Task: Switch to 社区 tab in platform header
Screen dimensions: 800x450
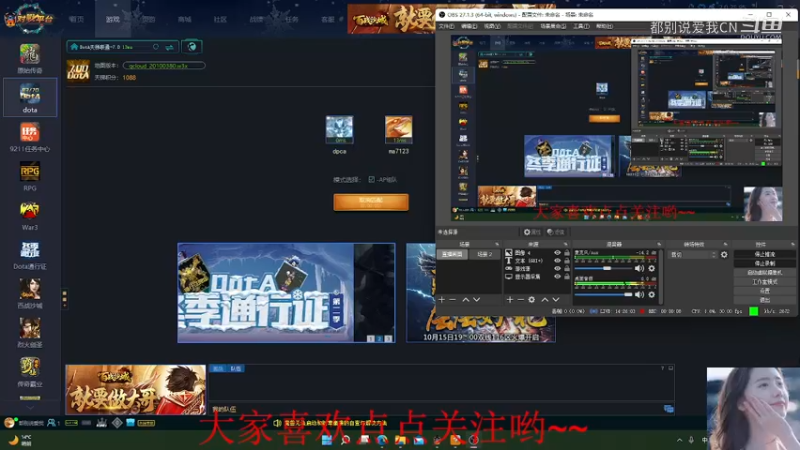Action: (220, 19)
